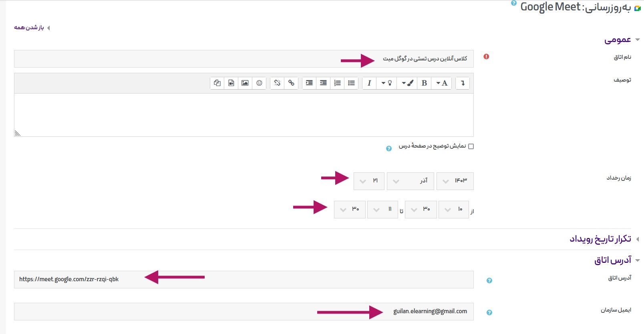The height and width of the screenshot is (334, 644).
Task: Open the year dropdown showing ۱۴۰۳
Action: pyautogui.click(x=455, y=181)
